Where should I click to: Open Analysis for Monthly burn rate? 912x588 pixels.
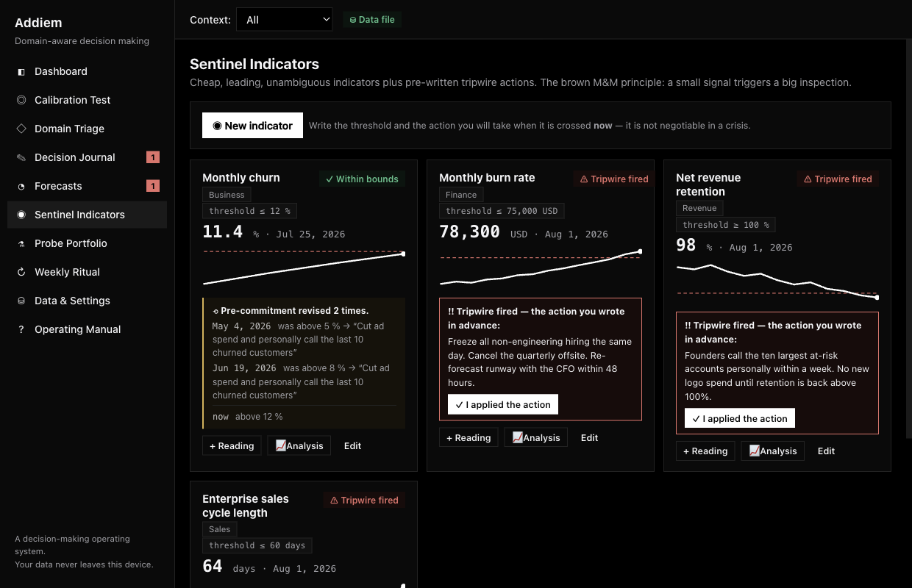[535, 437]
